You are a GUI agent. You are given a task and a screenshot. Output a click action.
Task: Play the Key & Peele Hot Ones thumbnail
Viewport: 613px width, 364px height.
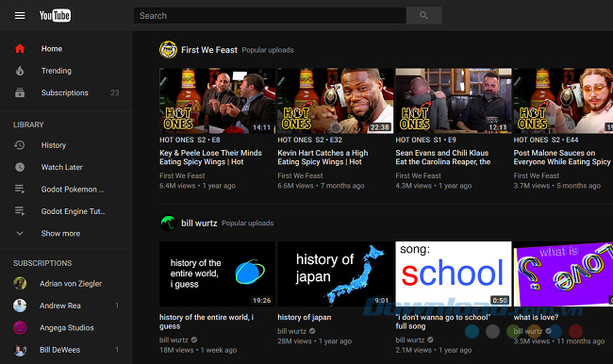pos(217,101)
